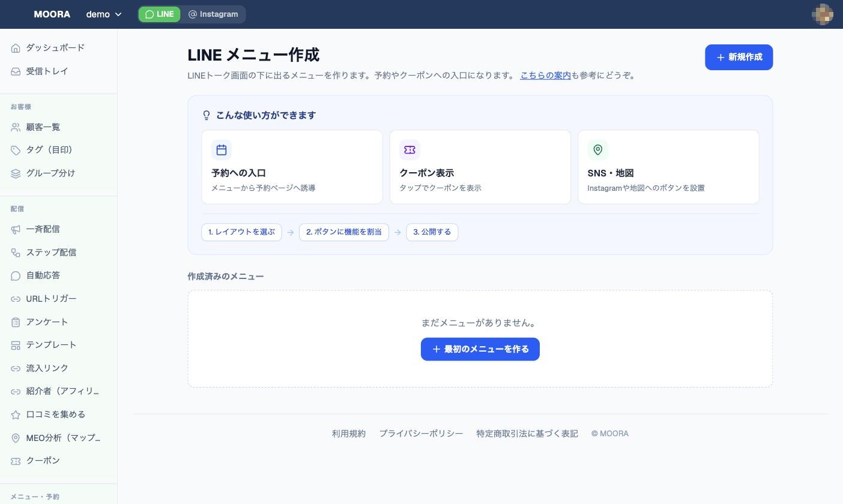Click text タップでクーポンを表示
Image resolution: width=843 pixels, height=504 pixels.
coord(440,188)
